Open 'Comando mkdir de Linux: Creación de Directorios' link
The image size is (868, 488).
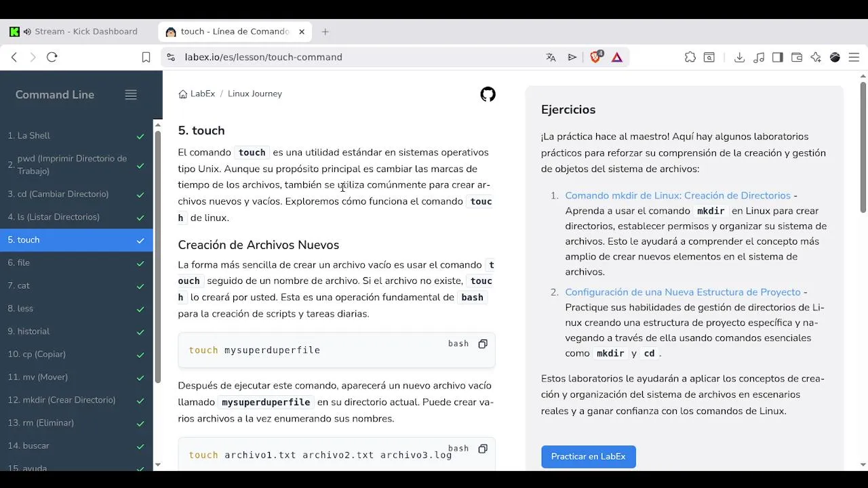point(677,196)
